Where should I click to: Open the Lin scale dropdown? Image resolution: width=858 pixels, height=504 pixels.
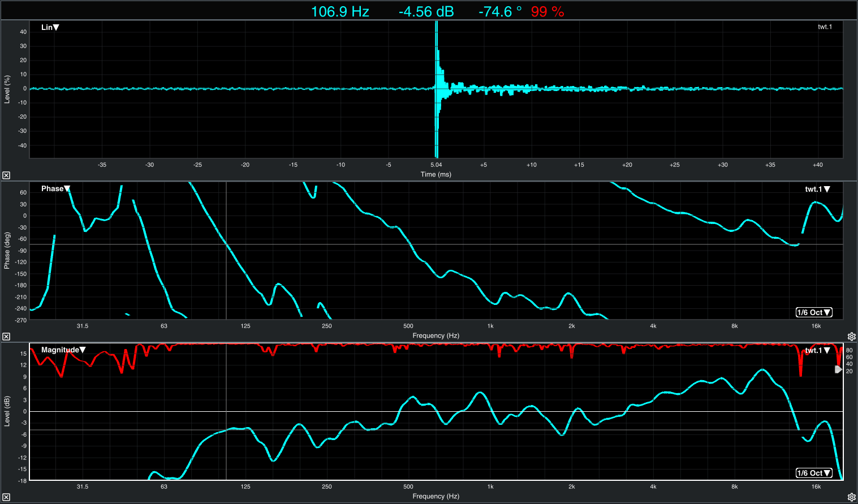tap(50, 27)
